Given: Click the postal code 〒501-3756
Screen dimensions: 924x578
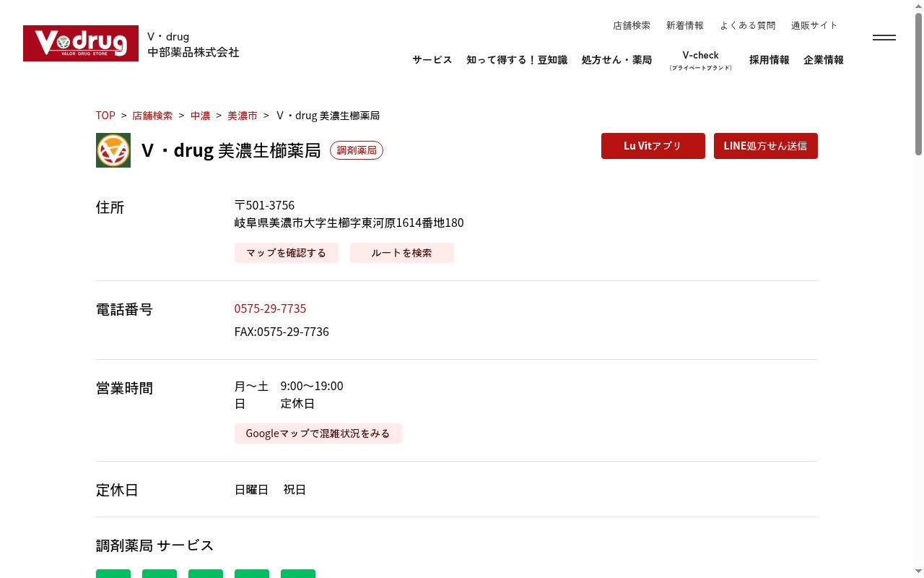Looking at the screenshot, I should click(264, 205).
